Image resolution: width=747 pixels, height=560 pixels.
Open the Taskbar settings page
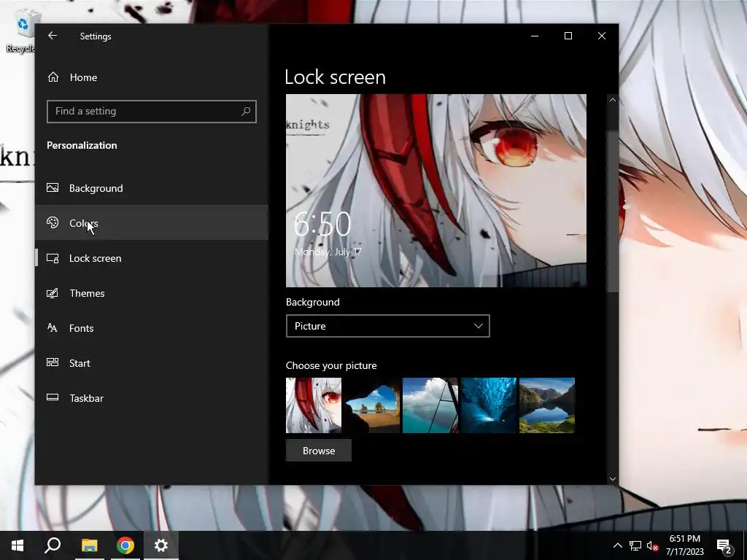tap(152, 398)
